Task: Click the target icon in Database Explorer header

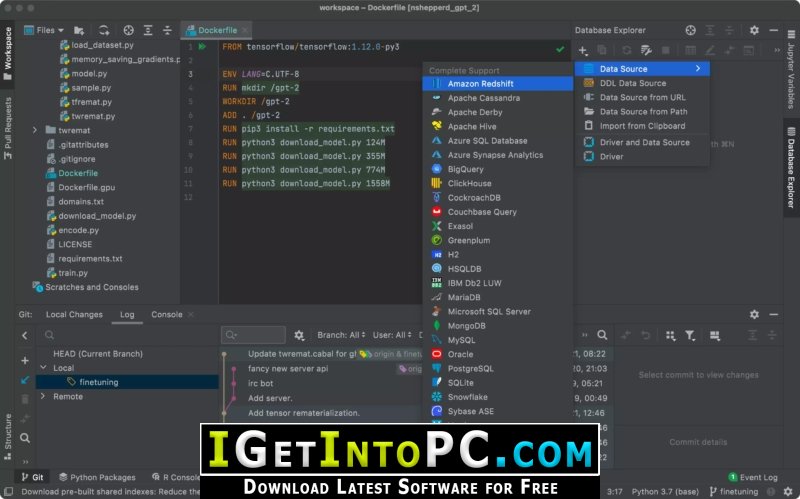Action: (x=690, y=30)
